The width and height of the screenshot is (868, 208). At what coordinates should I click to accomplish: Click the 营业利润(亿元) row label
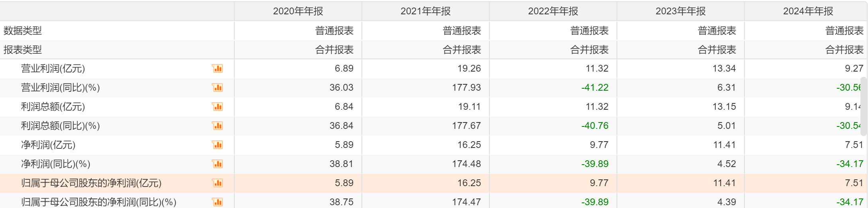coord(53,68)
